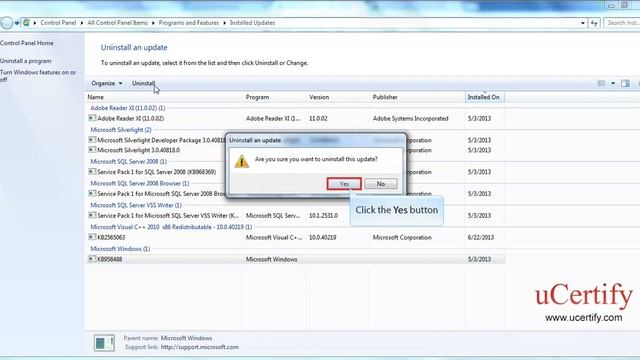
Task: Collapse Microsoft SQL Server VSS Writer group
Action: click(x=136, y=205)
